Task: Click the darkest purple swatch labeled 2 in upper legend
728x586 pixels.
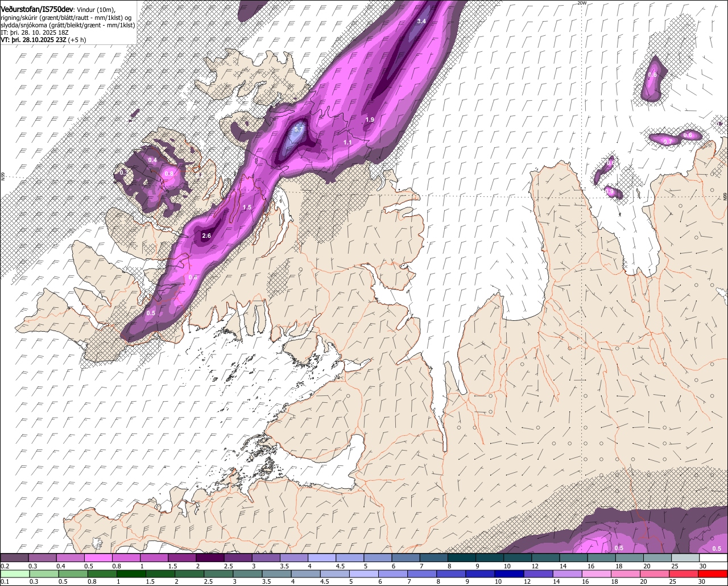Action: [210, 558]
